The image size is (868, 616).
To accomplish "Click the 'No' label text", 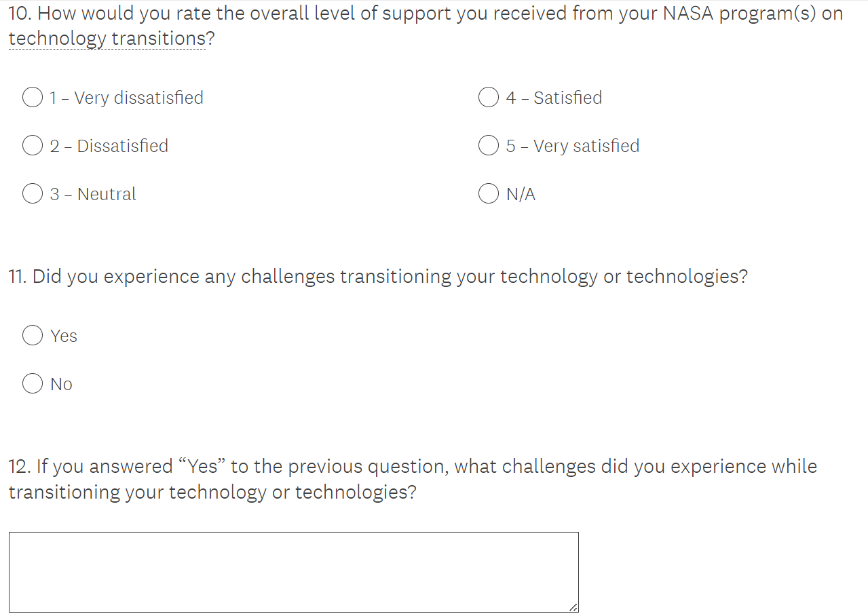I will point(61,384).
